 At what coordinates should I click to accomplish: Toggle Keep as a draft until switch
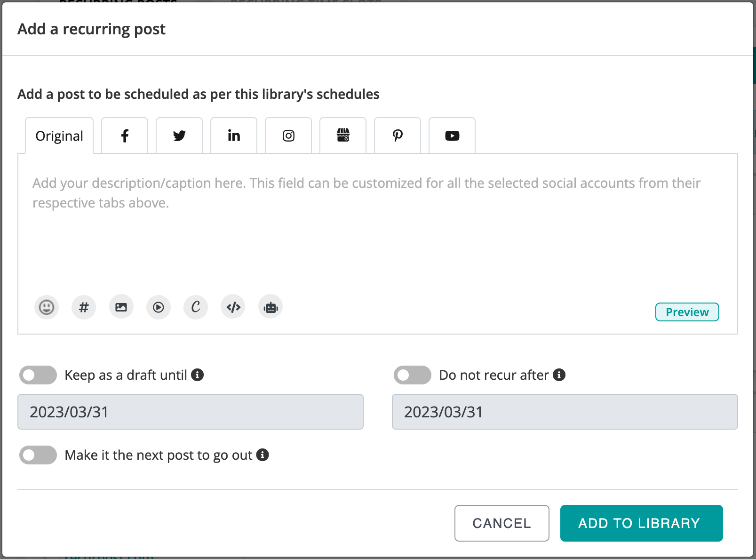[x=38, y=375]
